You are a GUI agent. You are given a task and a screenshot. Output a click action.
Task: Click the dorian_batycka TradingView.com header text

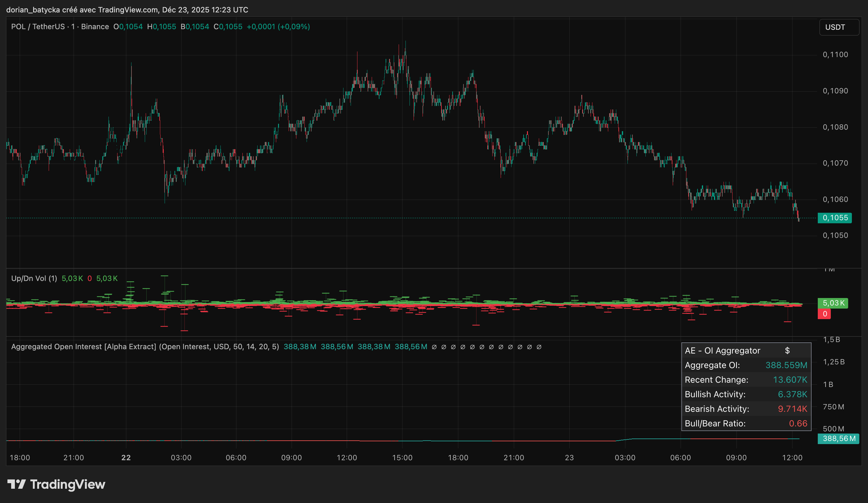pos(127,10)
